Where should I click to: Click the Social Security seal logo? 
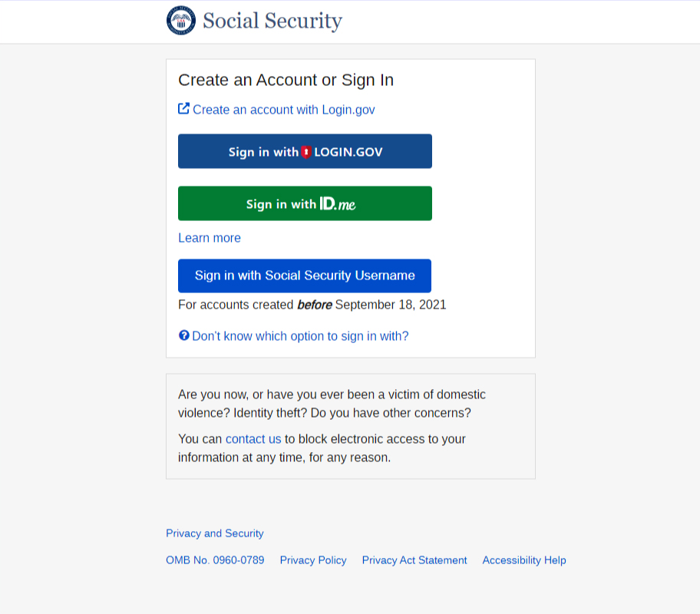181,21
